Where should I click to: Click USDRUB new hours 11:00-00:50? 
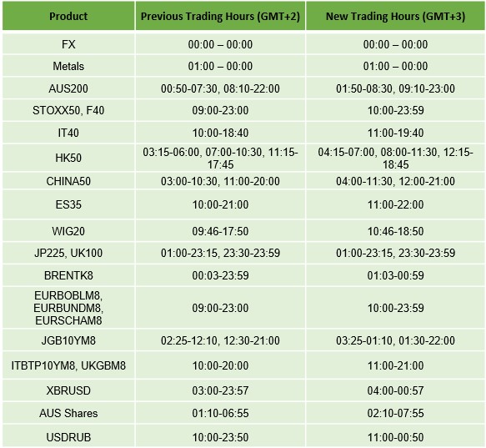[395, 437]
